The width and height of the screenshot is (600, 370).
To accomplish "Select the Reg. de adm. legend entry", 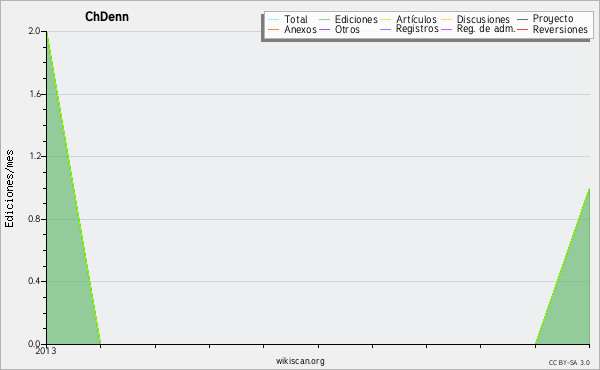I will point(486,29).
